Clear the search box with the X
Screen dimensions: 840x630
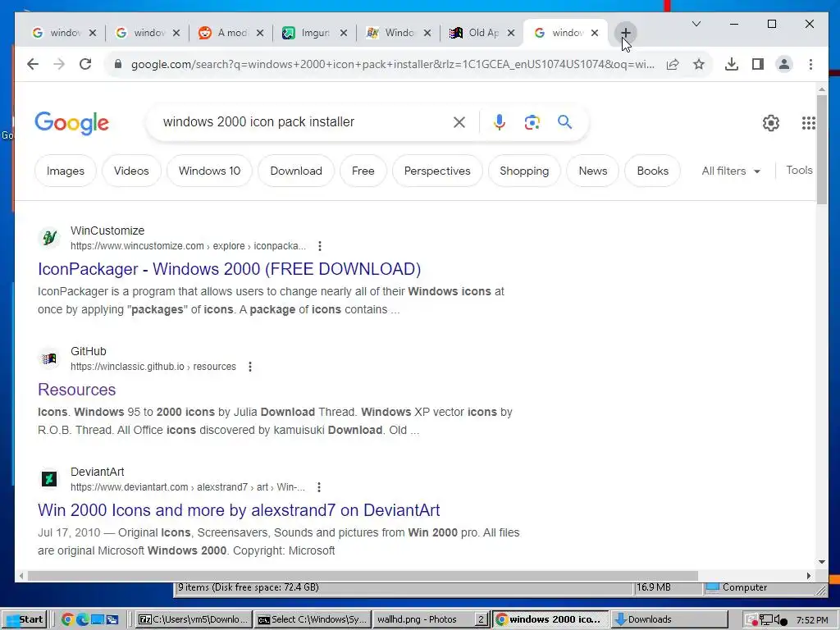[x=459, y=122]
